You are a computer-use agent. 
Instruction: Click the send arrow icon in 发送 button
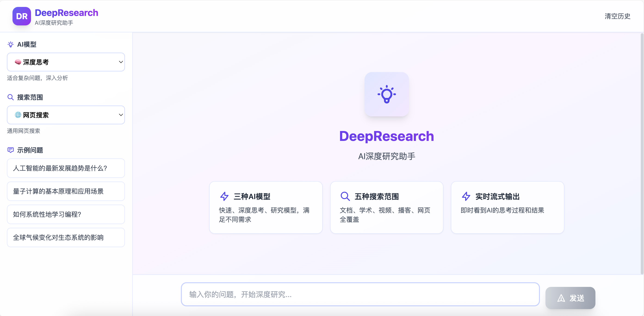561,298
